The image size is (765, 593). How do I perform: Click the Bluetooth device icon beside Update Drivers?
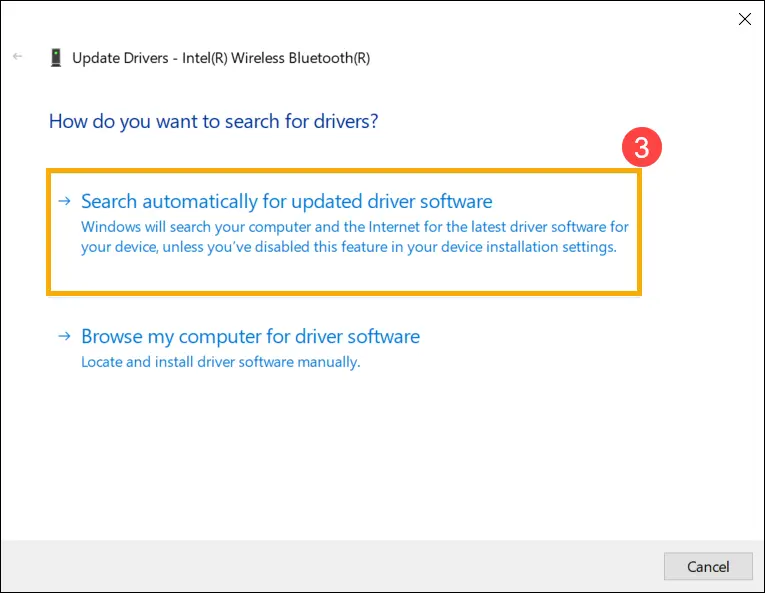pos(56,58)
